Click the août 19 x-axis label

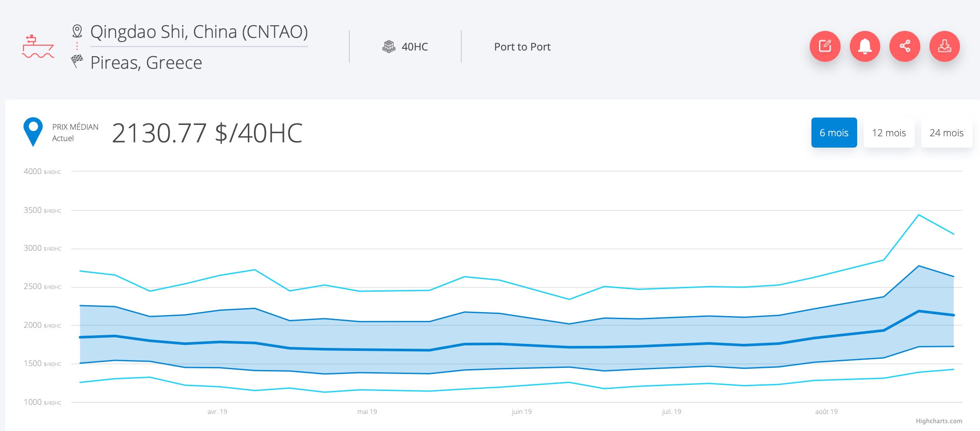point(826,411)
